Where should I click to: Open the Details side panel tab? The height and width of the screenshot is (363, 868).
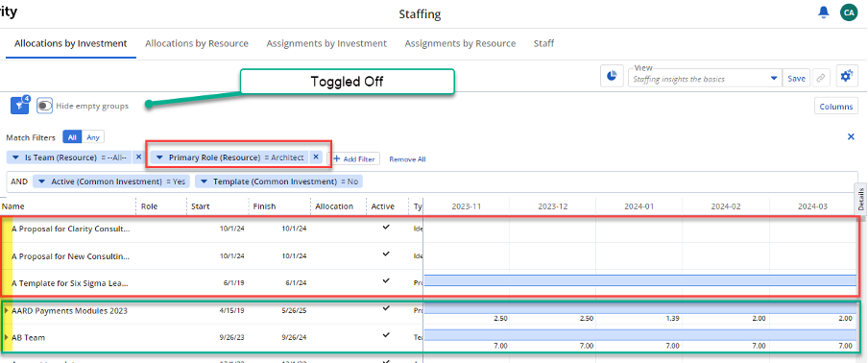861,198
